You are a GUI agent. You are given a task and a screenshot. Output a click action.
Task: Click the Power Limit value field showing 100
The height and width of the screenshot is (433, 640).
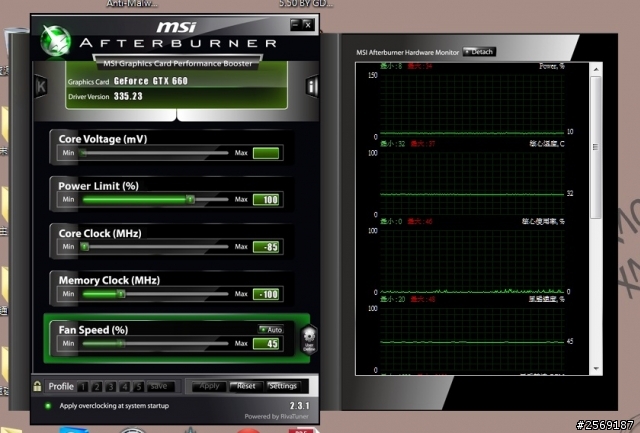pyautogui.click(x=266, y=200)
